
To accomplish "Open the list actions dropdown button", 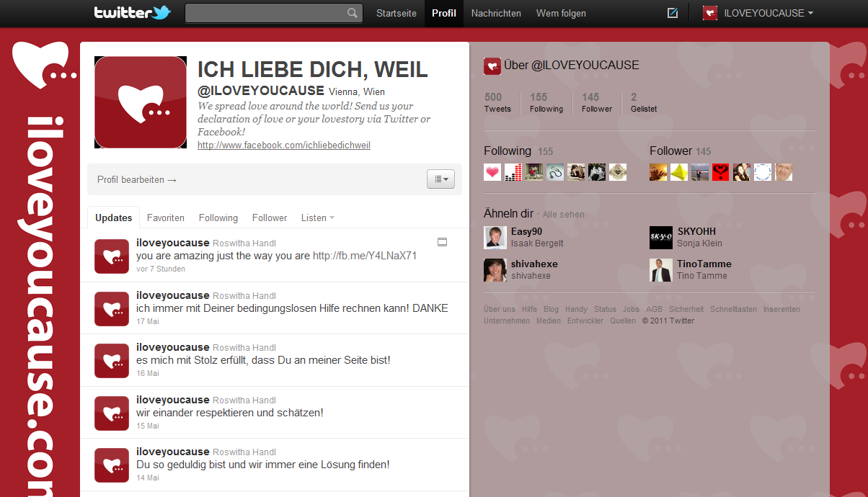I will (x=440, y=179).
